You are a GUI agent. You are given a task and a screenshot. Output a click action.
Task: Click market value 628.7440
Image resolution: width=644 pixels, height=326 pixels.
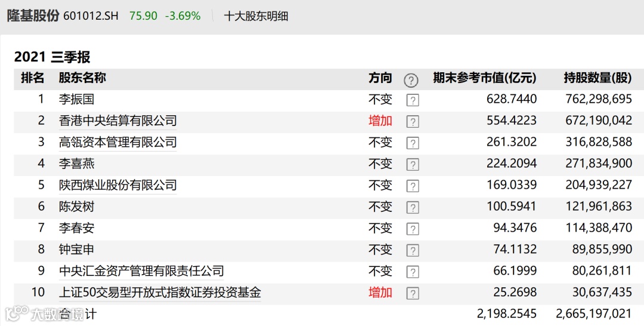coord(512,99)
